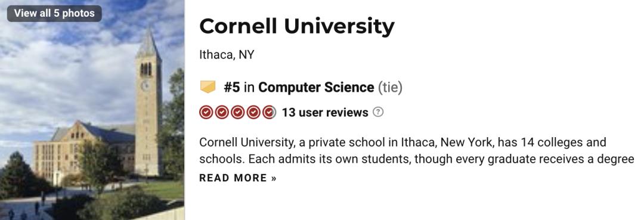Image resolution: width=644 pixels, height=220 pixels.
Task: Select the second red rating circle
Action: pos(222,113)
